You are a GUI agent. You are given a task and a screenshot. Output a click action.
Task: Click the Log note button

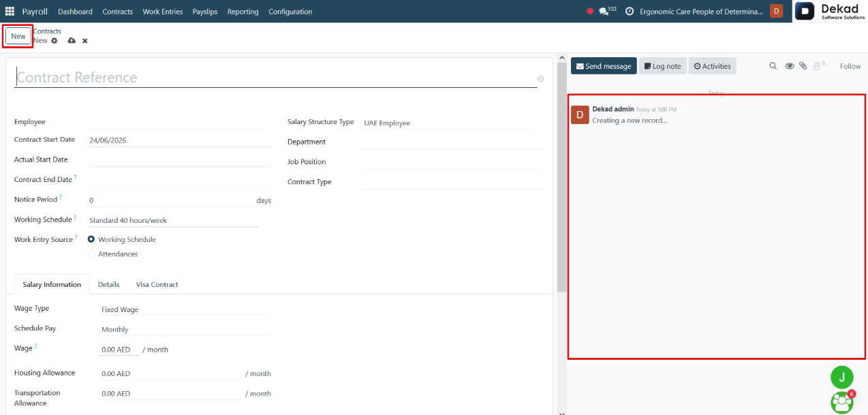pos(663,66)
